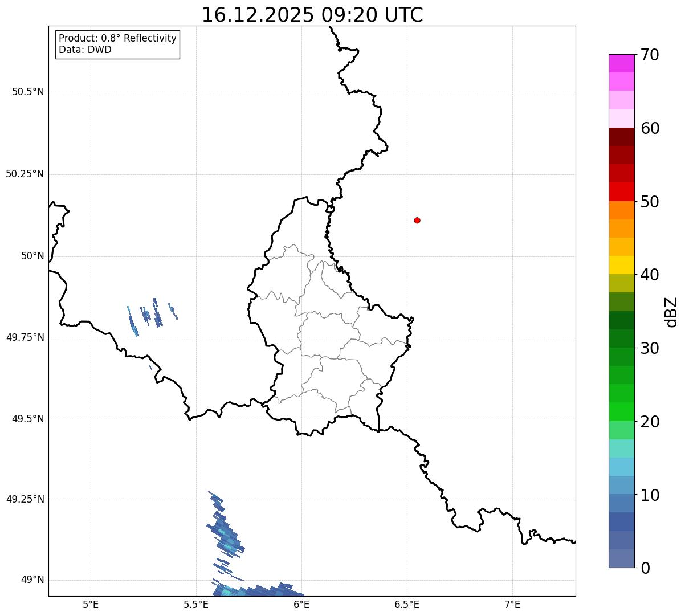Click the 6.5°E longitude label
Viewport: 685px width, 616px height.
coord(407,604)
